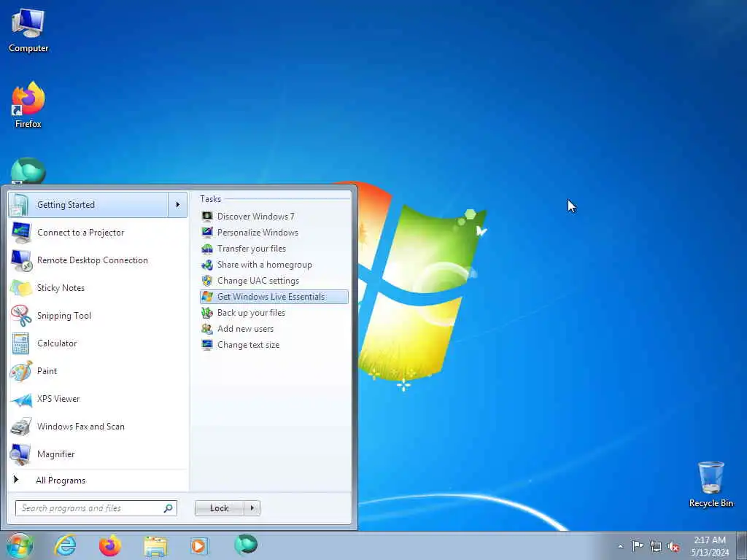Screen dimensions: 747x560
Task: Click the Lock button
Action: click(x=219, y=508)
